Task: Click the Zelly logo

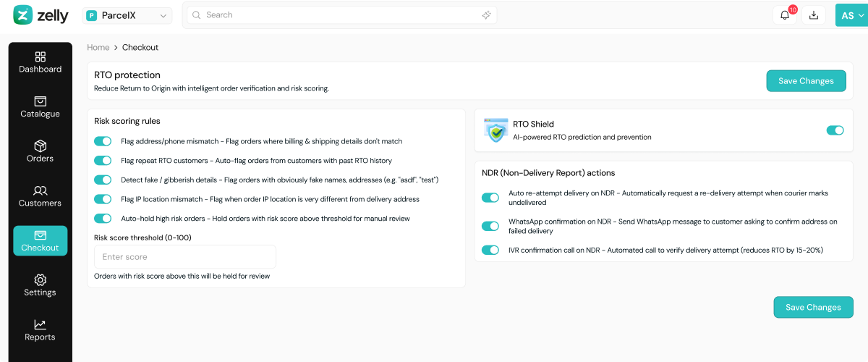Action: 41,14
